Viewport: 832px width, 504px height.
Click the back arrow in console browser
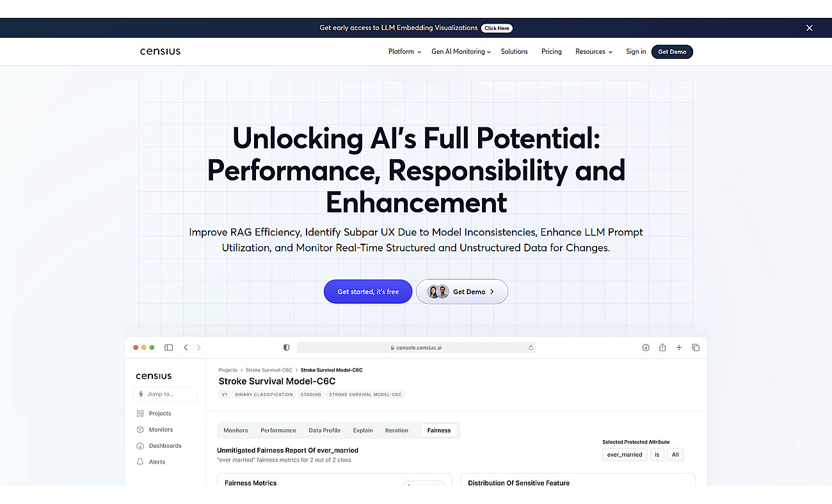(x=186, y=347)
